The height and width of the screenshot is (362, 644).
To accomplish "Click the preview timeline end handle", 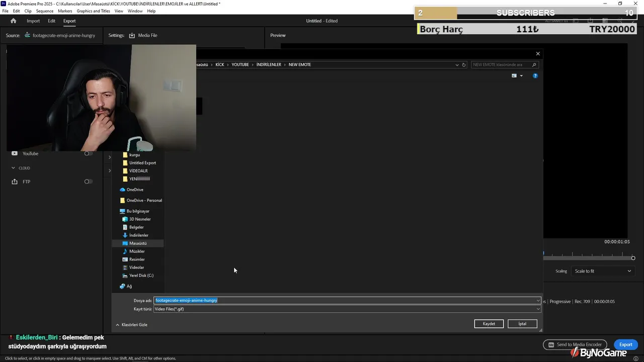I will coord(633,258).
